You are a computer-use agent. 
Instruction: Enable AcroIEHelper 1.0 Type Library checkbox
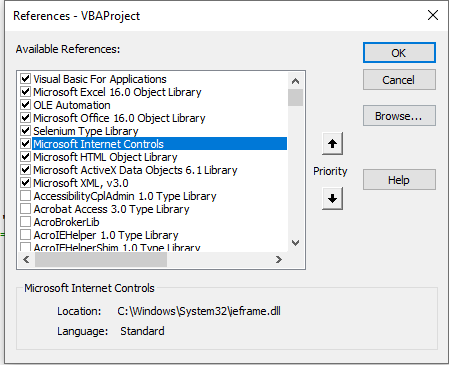[x=26, y=235]
